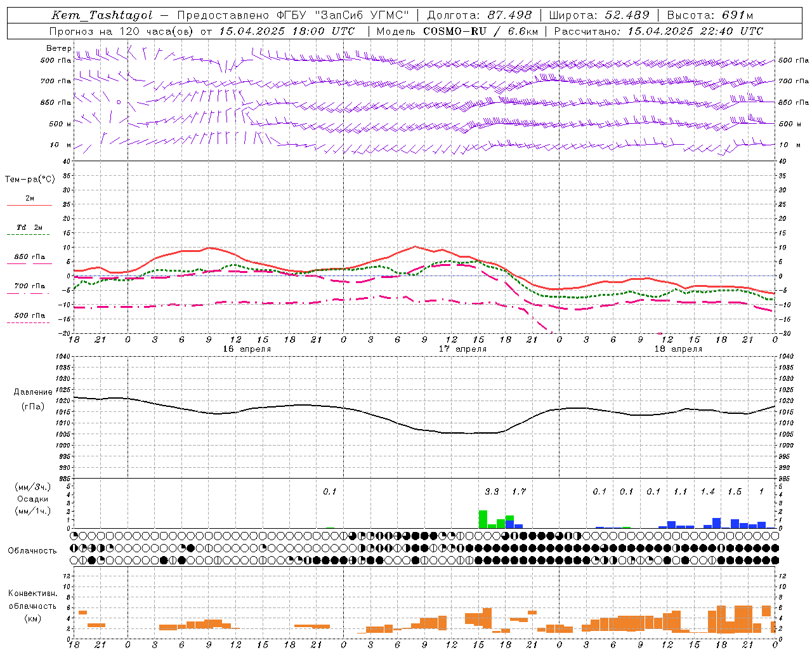Click the 3.3 precipitation total
The height and width of the screenshot is (650, 812).
pyautogui.click(x=492, y=491)
